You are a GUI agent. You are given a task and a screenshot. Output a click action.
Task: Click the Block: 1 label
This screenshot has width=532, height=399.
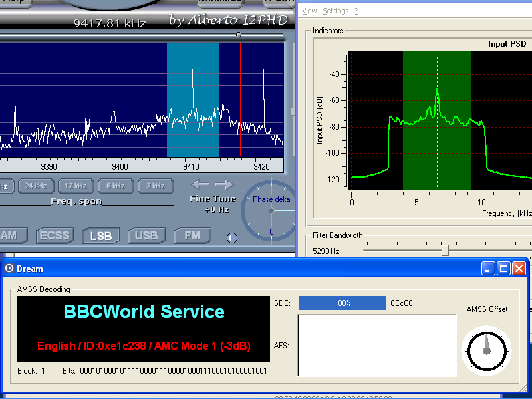pos(31,371)
